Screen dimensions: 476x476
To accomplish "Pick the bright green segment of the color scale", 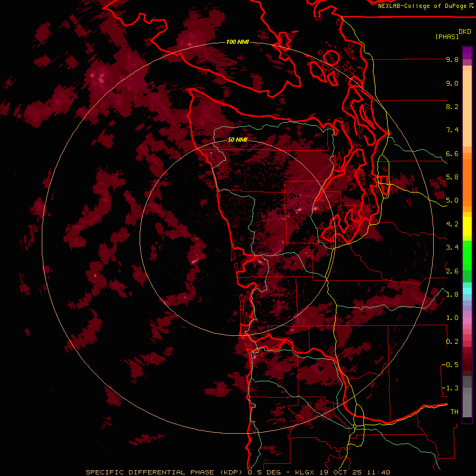I will click(x=467, y=255).
